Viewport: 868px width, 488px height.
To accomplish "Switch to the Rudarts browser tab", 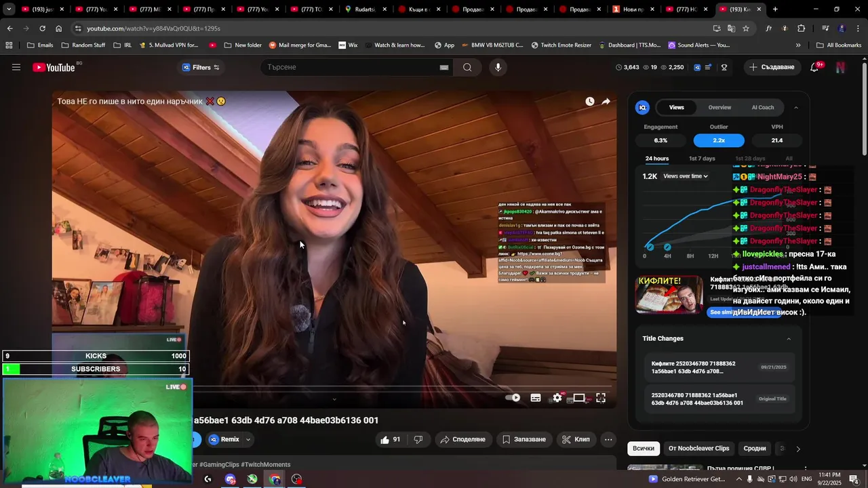I will pyautogui.click(x=366, y=9).
